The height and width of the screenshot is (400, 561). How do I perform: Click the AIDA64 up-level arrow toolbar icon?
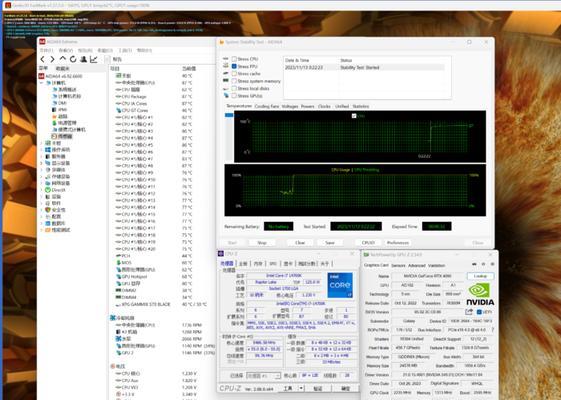point(63,59)
